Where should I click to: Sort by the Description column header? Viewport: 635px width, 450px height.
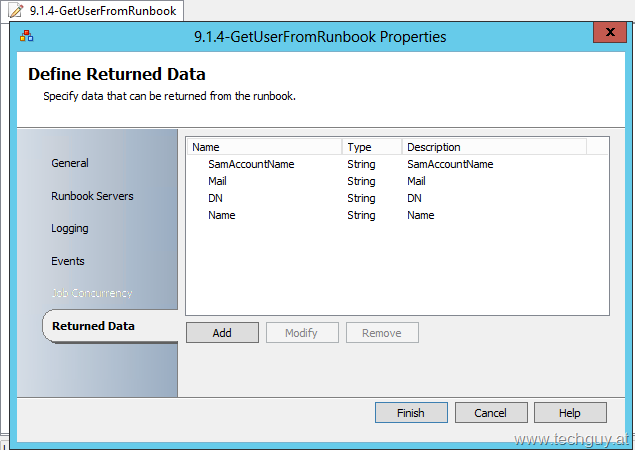494,147
